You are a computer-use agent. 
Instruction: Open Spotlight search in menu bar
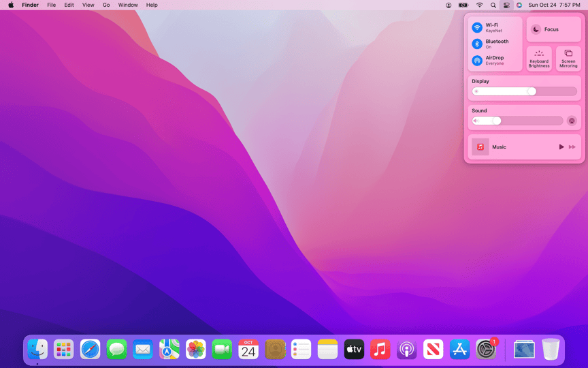pyautogui.click(x=493, y=5)
